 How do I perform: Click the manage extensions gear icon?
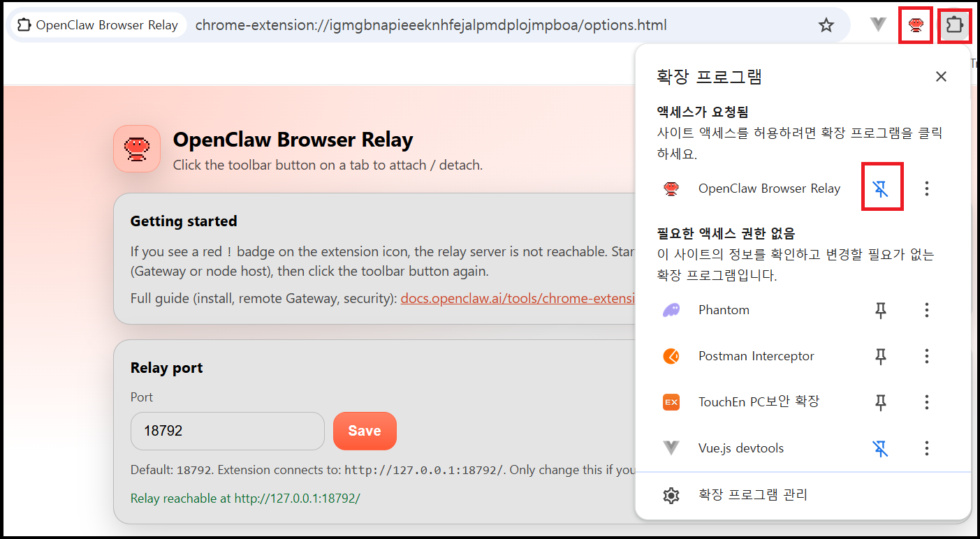tap(671, 496)
